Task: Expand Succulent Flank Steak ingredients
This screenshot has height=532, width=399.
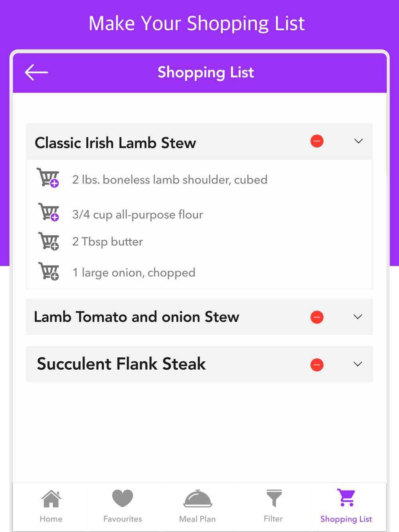Action: [x=358, y=364]
